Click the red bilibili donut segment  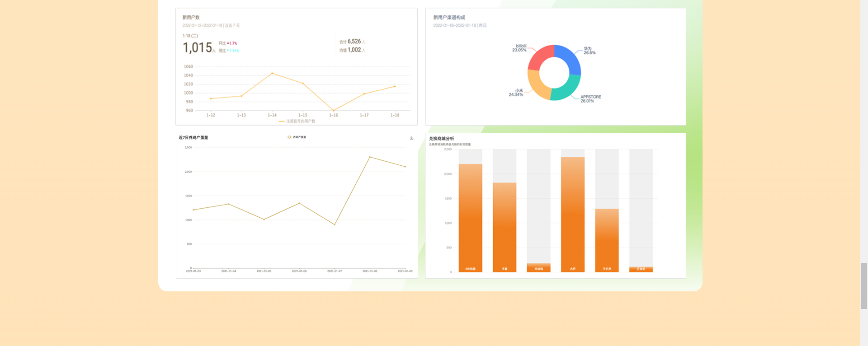pyautogui.click(x=540, y=57)
